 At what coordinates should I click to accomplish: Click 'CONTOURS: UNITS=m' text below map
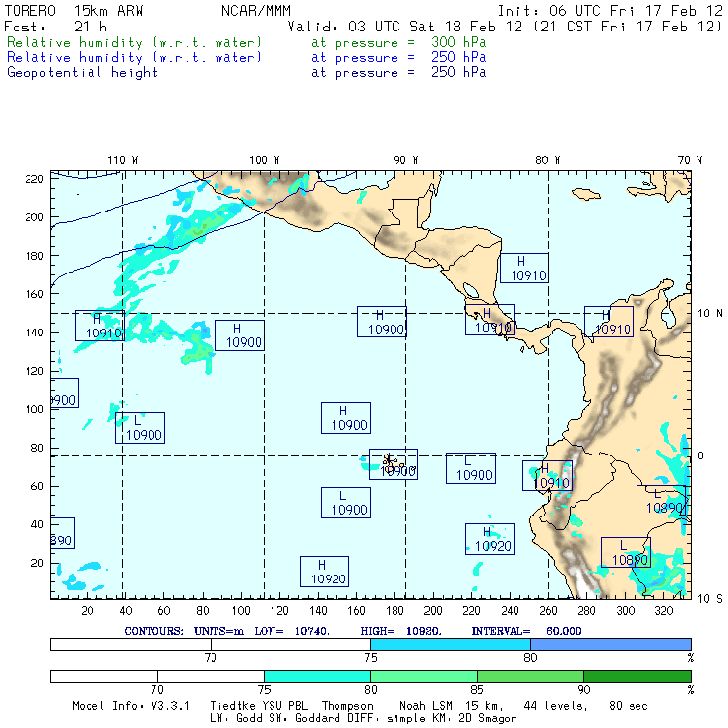(184, 631)
